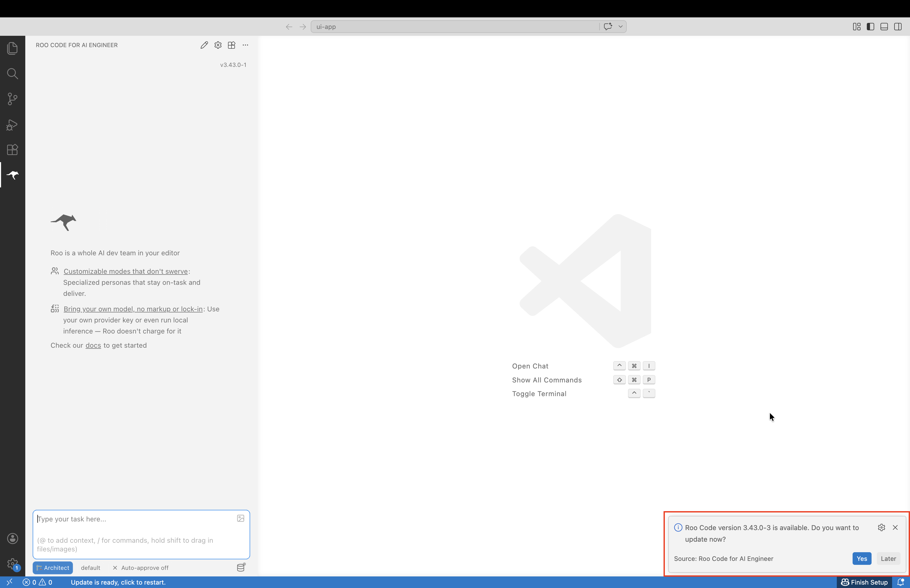Image resolution: width=910 pixels, height=588 pixels.
Task: Open Roo Code settings gear icon
Action: click(218, 45)
